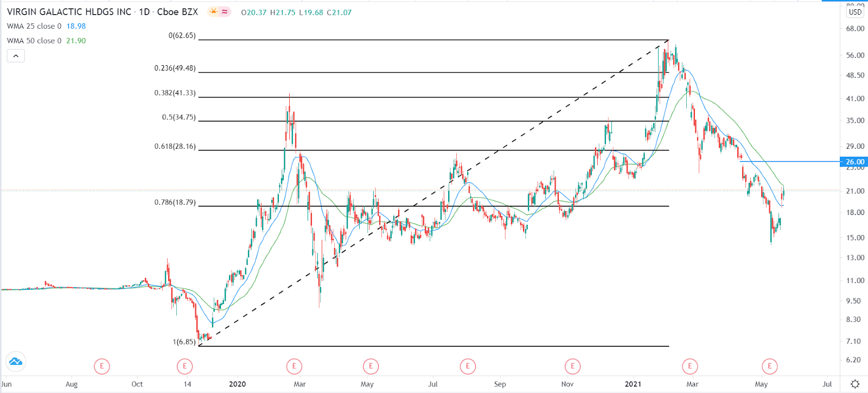Click the Sep label on time axis
Screen dimensions: 868x393
pyautogui.click(x=500, y=384)
